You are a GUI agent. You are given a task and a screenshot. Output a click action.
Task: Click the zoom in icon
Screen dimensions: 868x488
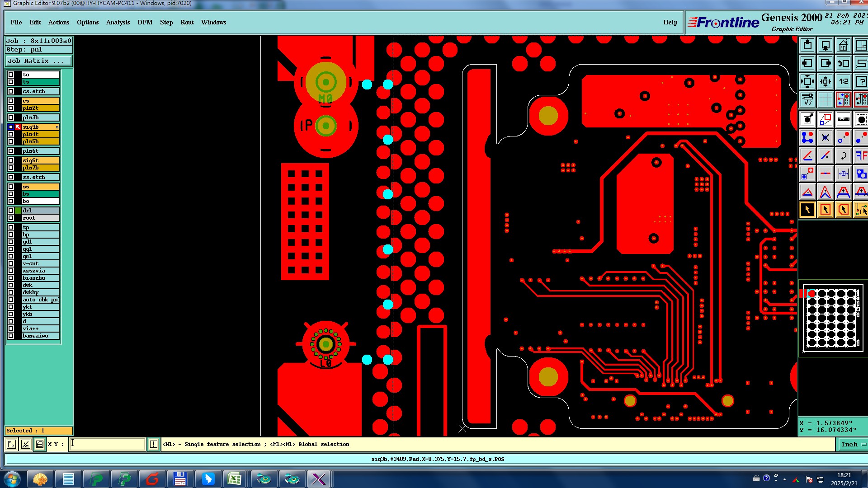pyautogui.click(x=807, y=81)
